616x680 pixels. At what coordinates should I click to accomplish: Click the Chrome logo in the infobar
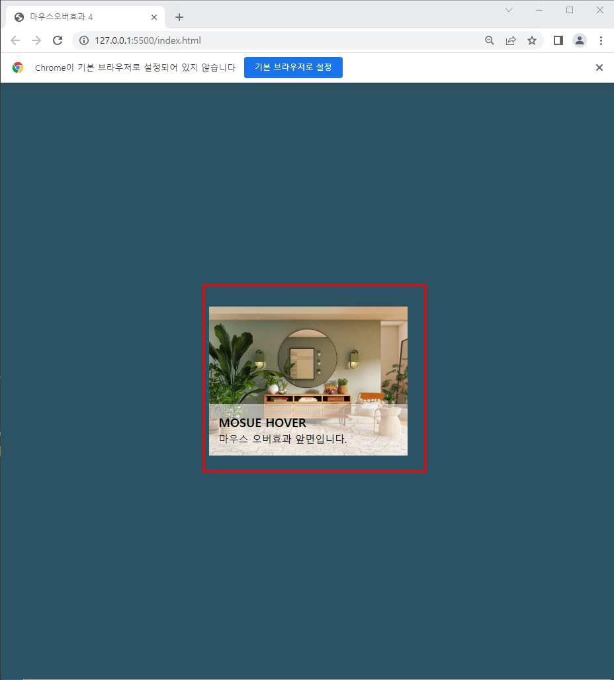18,68
